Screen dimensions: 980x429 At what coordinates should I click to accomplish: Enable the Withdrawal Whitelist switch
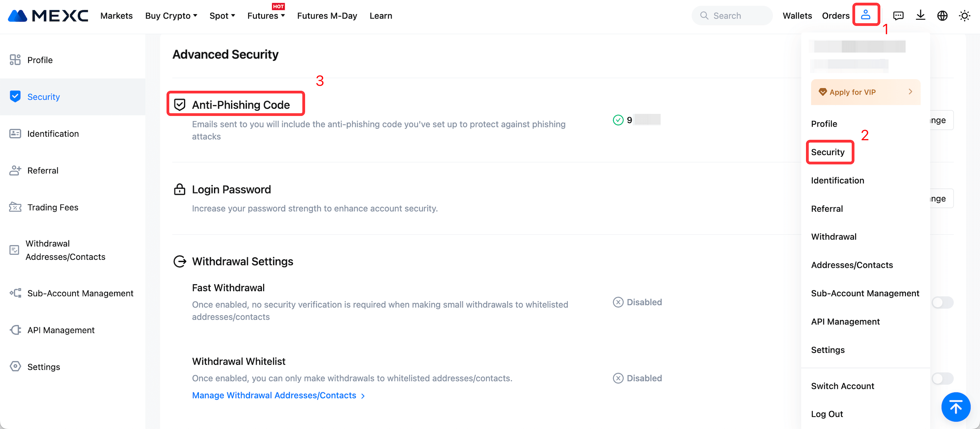pyautogui.click(x=942, y=378)
